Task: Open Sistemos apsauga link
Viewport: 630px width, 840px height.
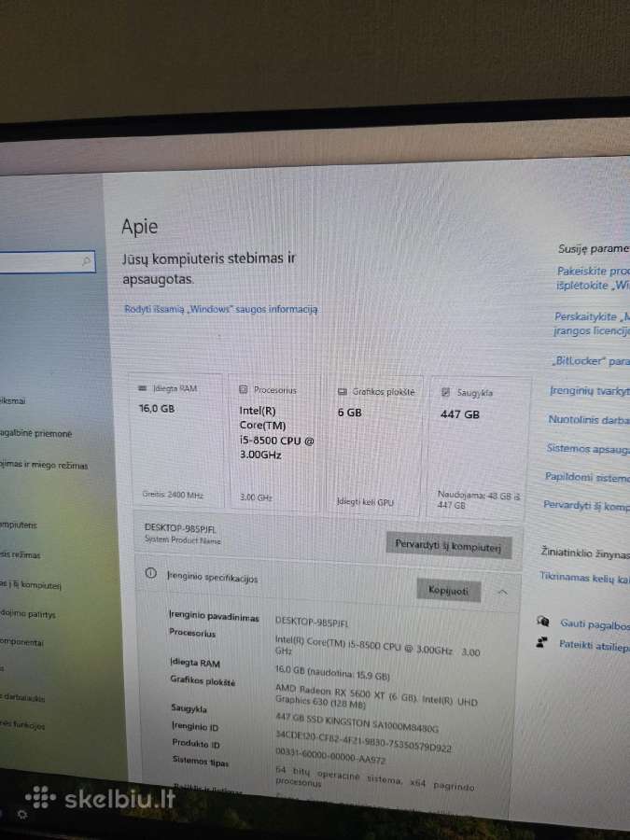Action: (588, 448)
